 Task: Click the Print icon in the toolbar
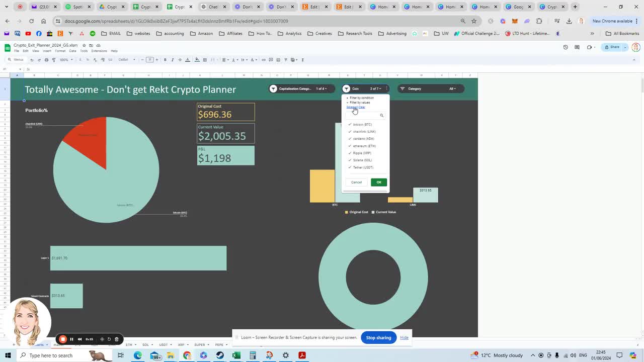click(46, 59)
